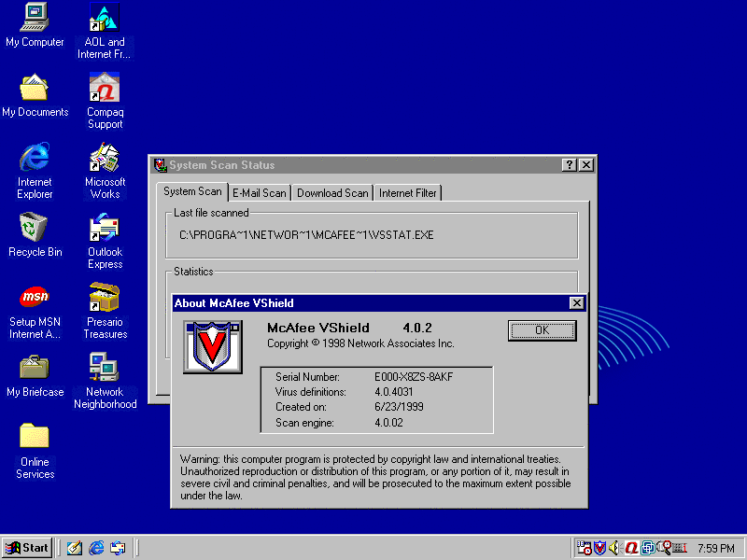
Task: Click the "Created on:" label
Action: tap(301, 407)
